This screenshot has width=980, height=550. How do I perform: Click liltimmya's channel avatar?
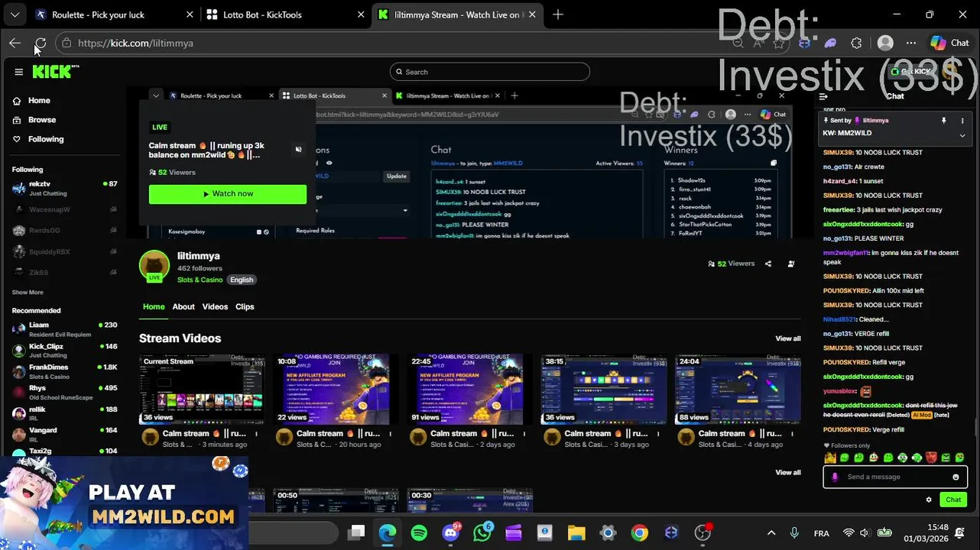(154, 266)
